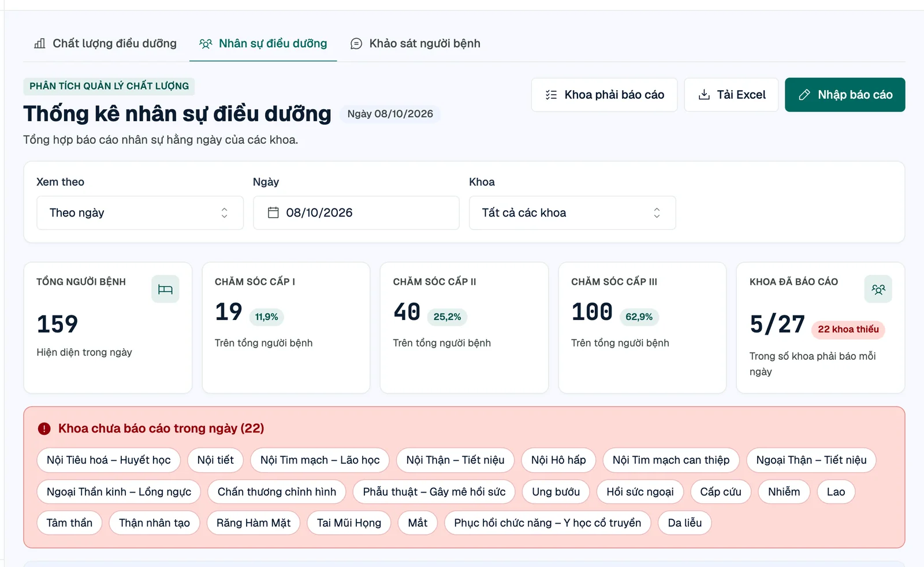
Task: Select the Nội Tim mạch can thiệp chip
Action: (x=671, y=460)
